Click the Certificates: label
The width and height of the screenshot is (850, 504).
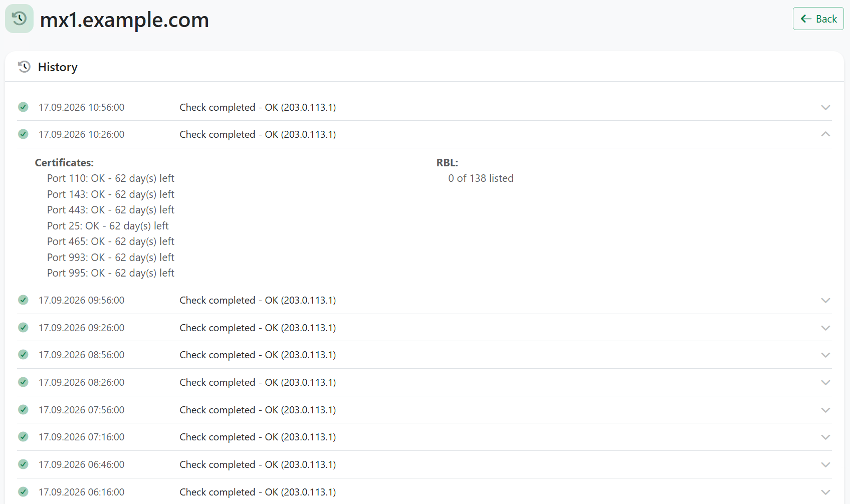pos(64,163)
